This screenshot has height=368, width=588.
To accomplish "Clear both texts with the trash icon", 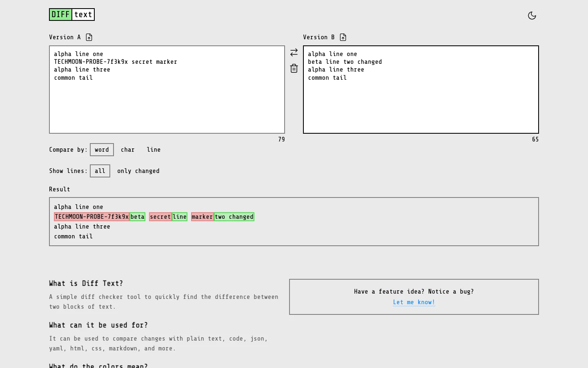I will click(x=294, y=68).
